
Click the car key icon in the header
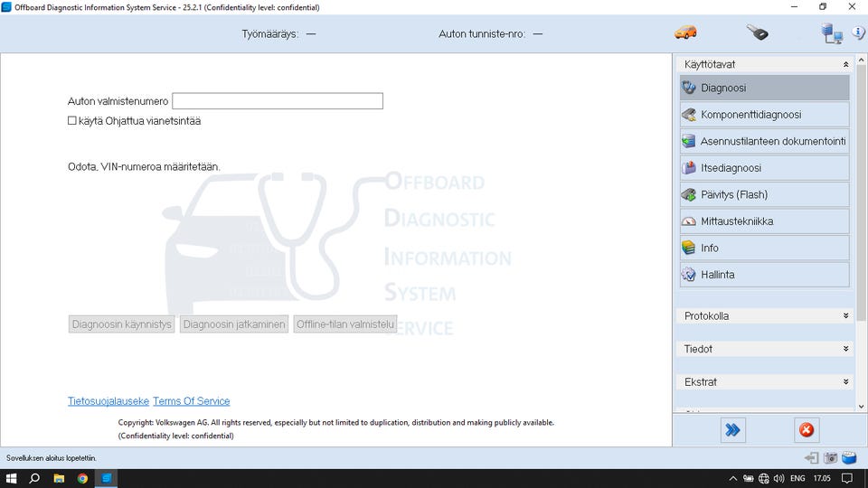(x=758, y=33)
